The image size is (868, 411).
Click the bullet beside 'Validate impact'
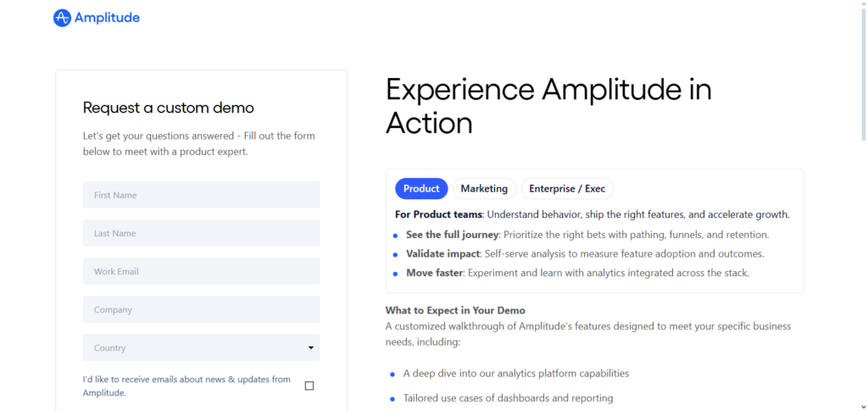395,254
